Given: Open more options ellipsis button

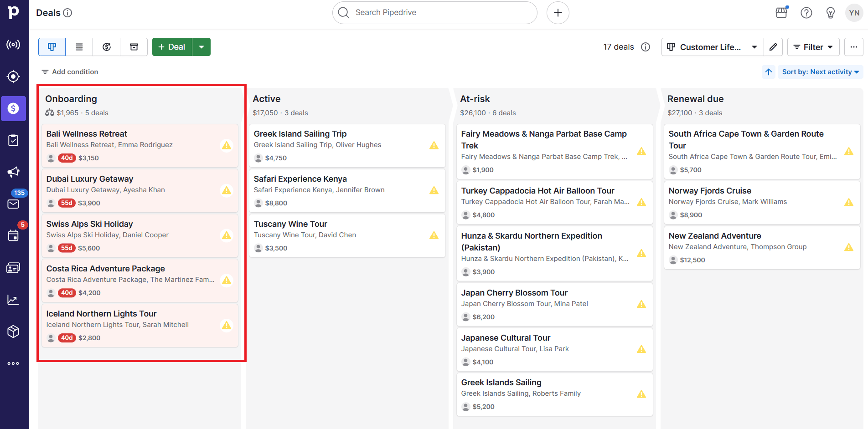Looking at the screenshot, I should tap(854, 47).
